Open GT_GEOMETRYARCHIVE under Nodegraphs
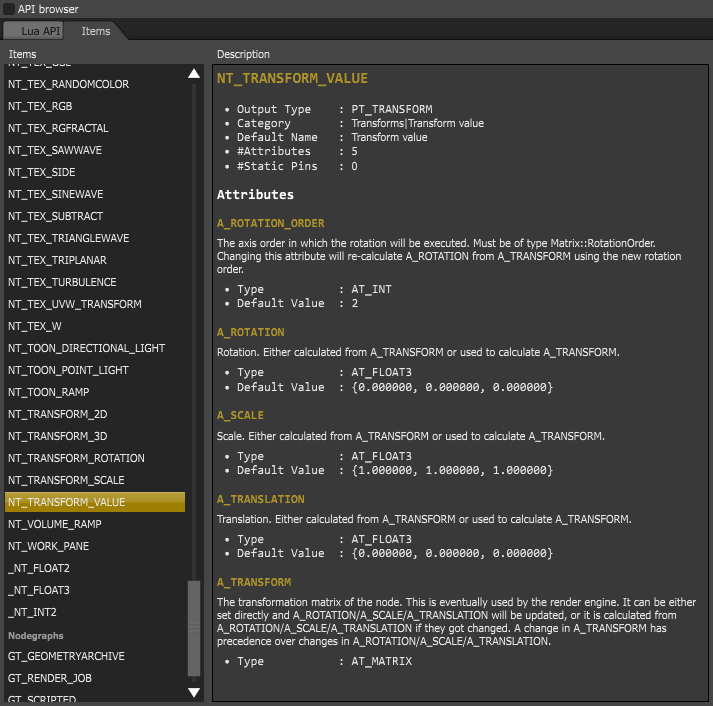713x706 pixels. click(x=66, y=656)
